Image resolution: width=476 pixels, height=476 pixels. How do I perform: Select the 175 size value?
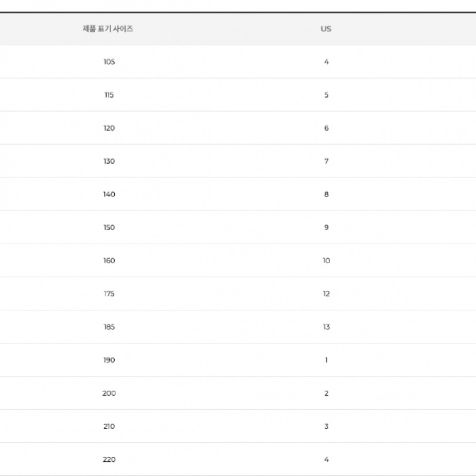point(109,294)
